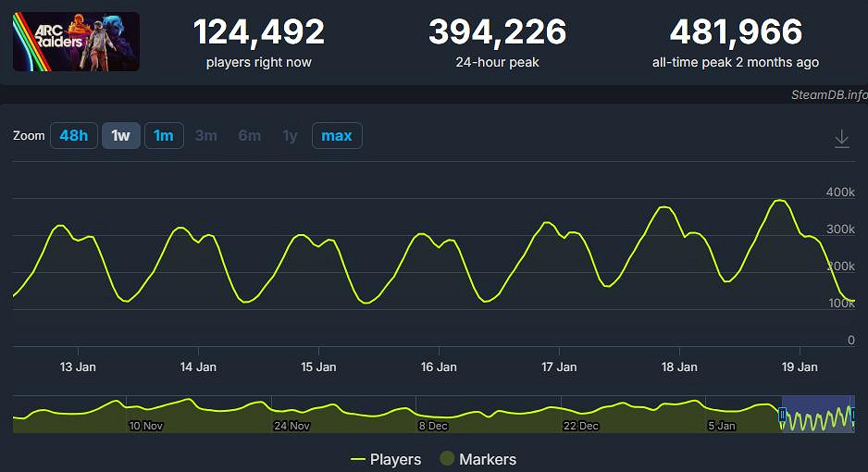Viewport: 868px width, 472px height.
Task: Toggle the Markers legend label
Action: [488, 459]
